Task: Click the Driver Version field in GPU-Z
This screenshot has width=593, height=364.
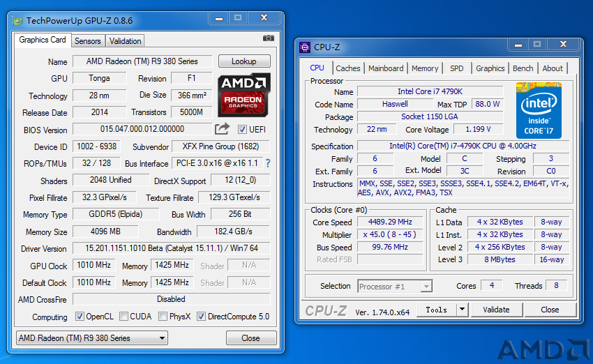Action: (172, 248)
